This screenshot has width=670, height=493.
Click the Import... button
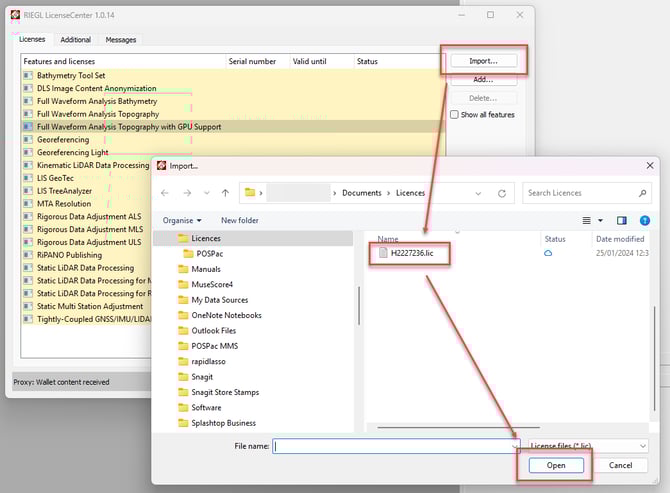coord(482,61)
